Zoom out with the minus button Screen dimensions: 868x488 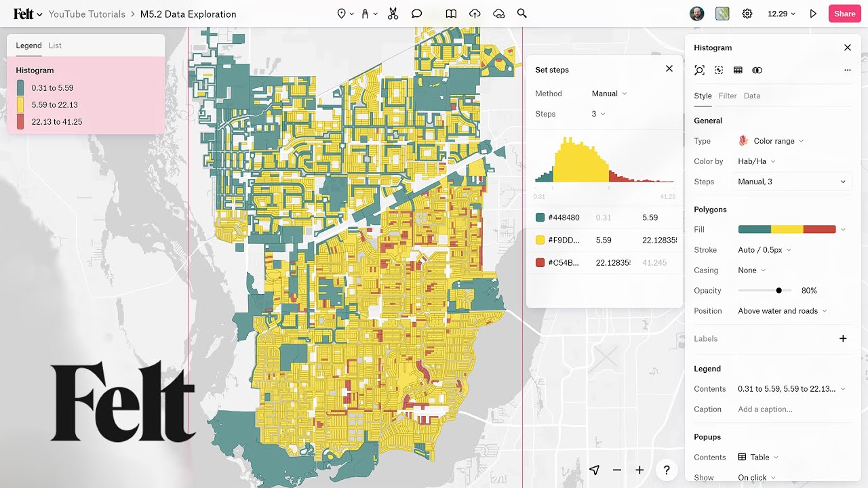(x=617, y=470)
